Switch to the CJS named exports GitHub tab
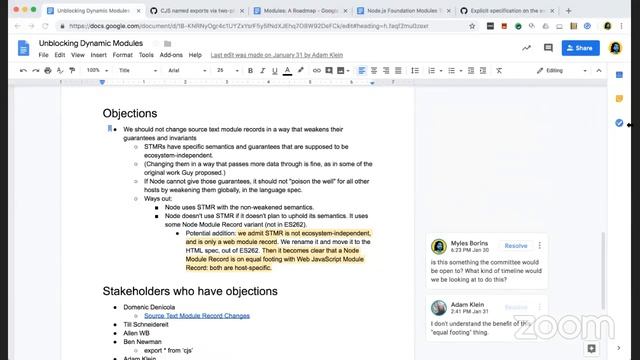The height and width of the screenshot is (360, 640). click(197, 11)
